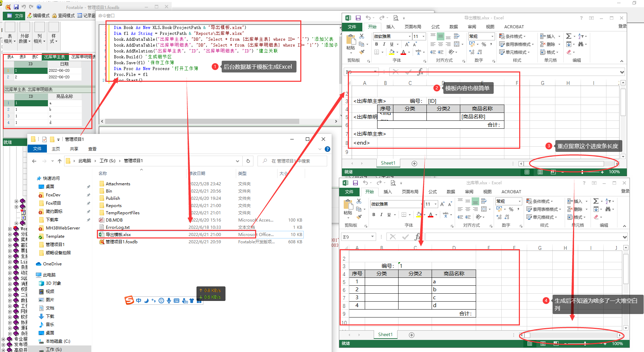Click Save icon in Foxtable title bar
Screen dimensions: 644x352
16,7
